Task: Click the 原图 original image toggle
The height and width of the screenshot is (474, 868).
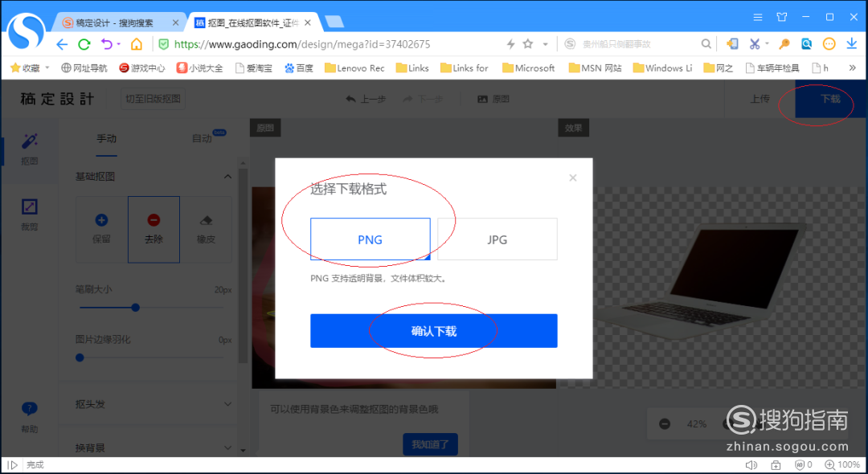Action: 493,99
